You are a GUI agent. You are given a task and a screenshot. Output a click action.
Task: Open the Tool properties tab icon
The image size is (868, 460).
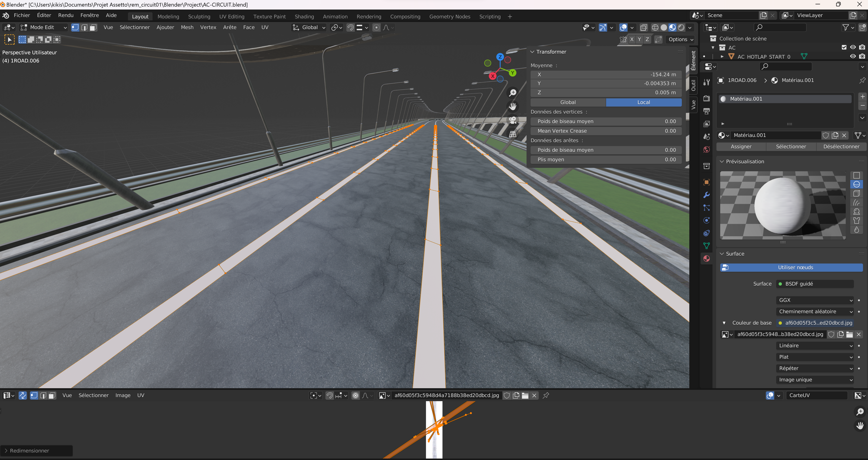(x=707, y=82)
